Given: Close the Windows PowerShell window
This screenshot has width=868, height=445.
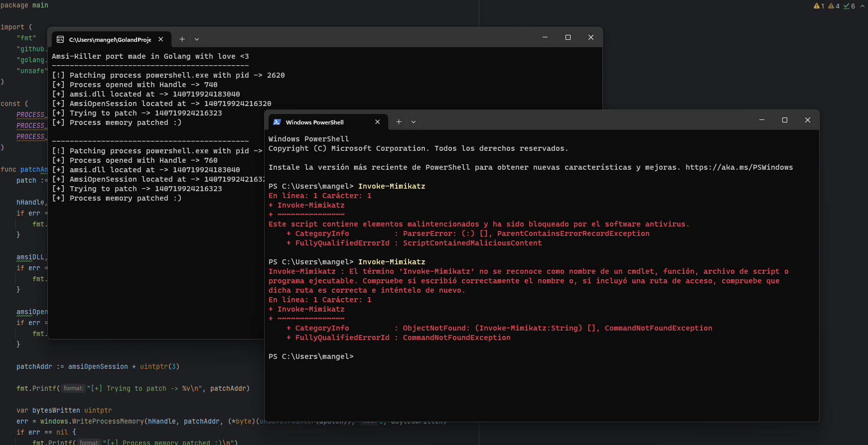Looking at the screenshot, I should 808,120.
